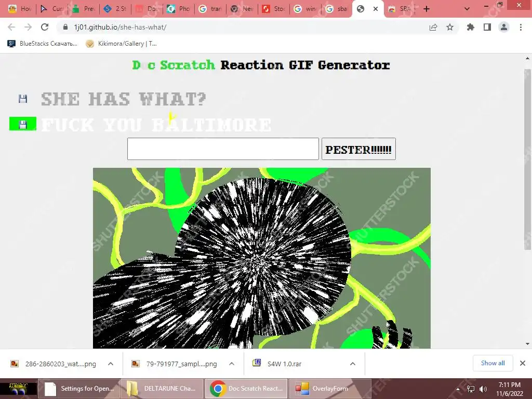Switch to DELTARUNE Cha... folder taskbar window
Viewport: 532px width, 399px height.
click(x=162, y=389)
